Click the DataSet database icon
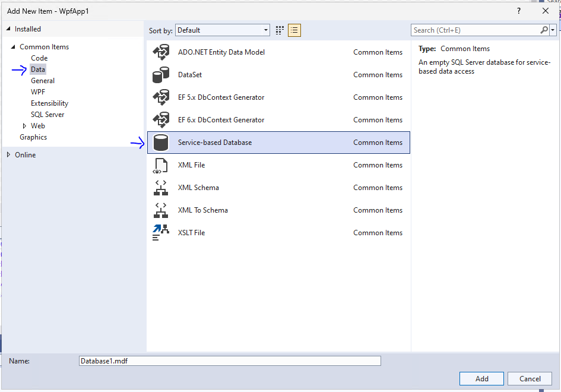 [x=161, y=75]
